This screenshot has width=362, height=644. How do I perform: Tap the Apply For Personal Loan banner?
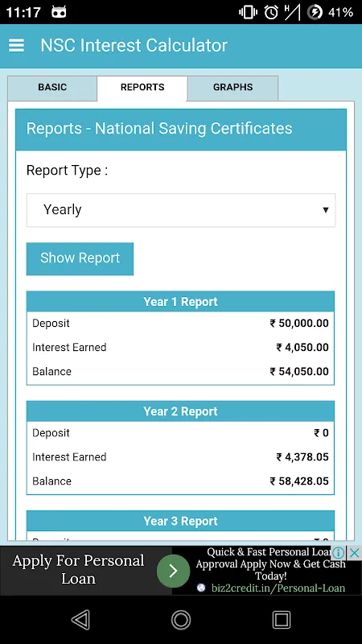coord(78,570)
